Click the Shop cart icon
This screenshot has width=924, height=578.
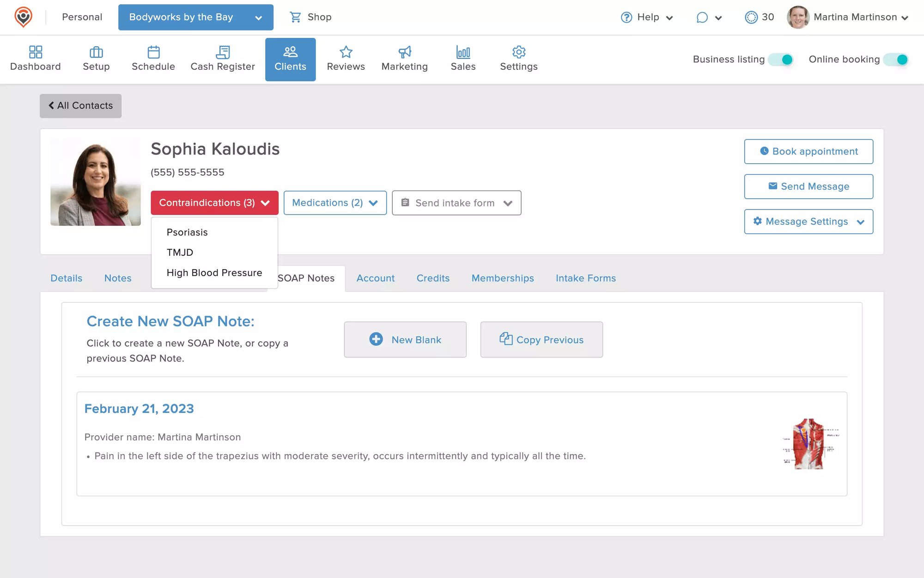295,17
